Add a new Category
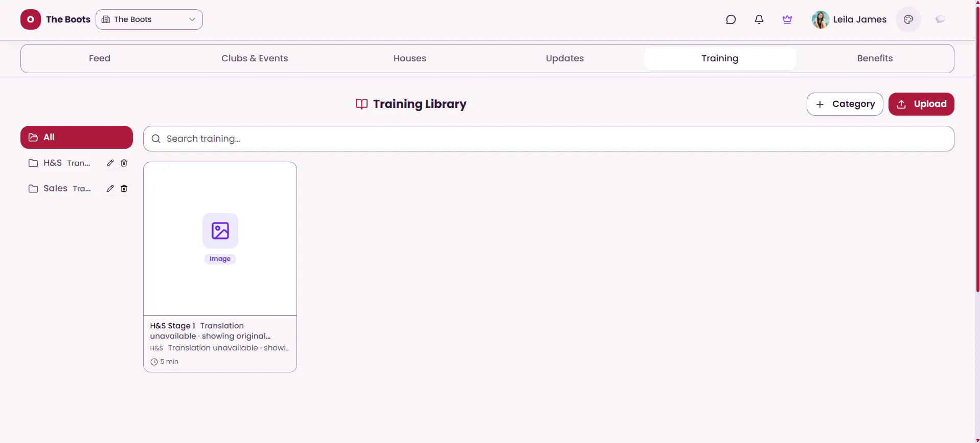The image size is (980, 443). click(845, 104)
